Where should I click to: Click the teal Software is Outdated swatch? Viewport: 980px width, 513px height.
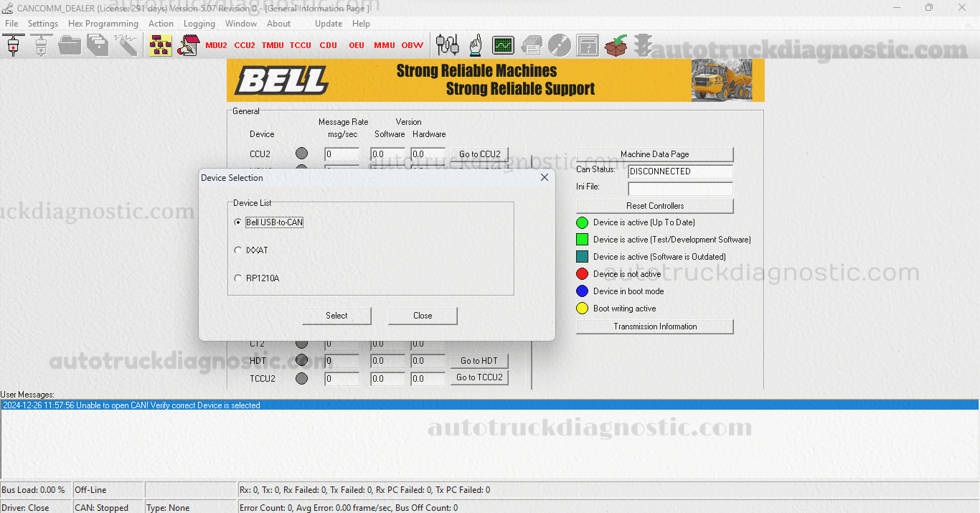coord(582,257)
